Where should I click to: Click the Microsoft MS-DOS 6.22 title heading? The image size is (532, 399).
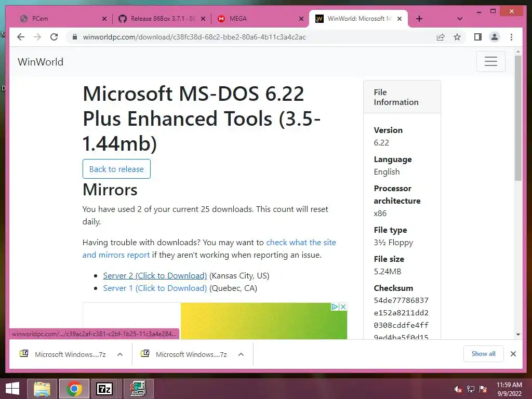click(x=202, y=118)
